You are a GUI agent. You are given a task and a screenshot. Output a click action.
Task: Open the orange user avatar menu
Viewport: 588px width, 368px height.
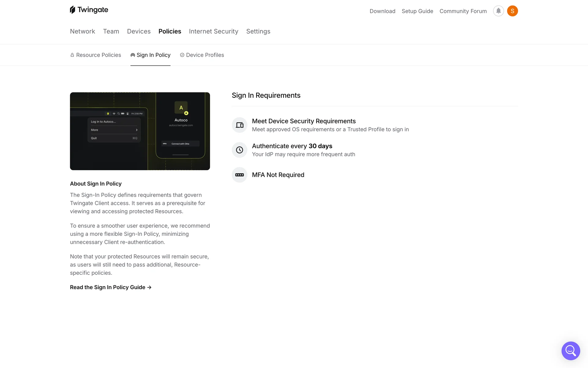tap(512, 11)
